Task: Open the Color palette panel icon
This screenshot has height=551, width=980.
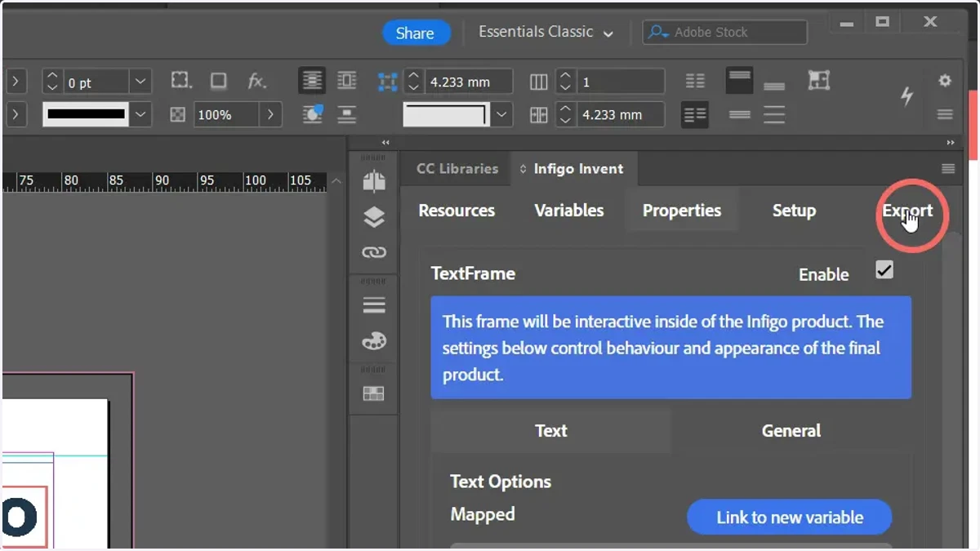Action: coord(374,341)
